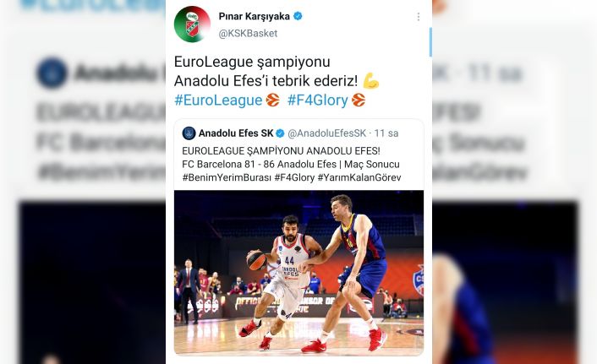Image resolution: width=597 pixels, height=364 pixels.
Task: Click the Pınar Karşıyaka verified badge
Action: 298,16
